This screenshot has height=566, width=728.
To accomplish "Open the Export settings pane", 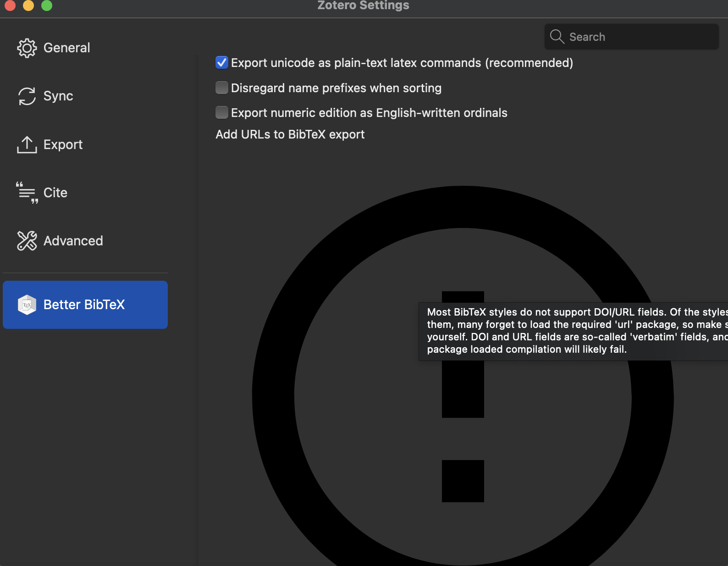I will (x=85, y=144).
